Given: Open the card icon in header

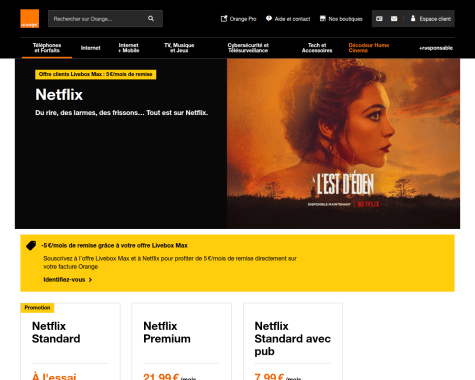Looking at the screenshot, I should (x=379, y=19).
